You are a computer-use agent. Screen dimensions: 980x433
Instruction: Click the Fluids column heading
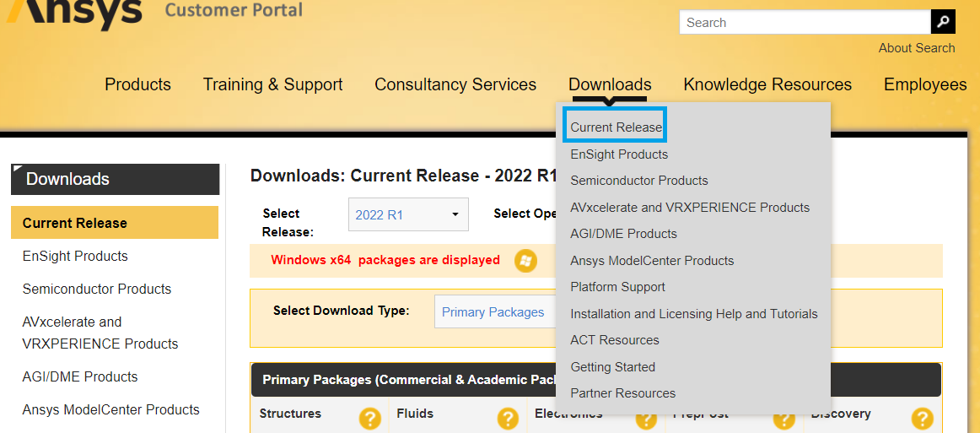tap(414, 414)
